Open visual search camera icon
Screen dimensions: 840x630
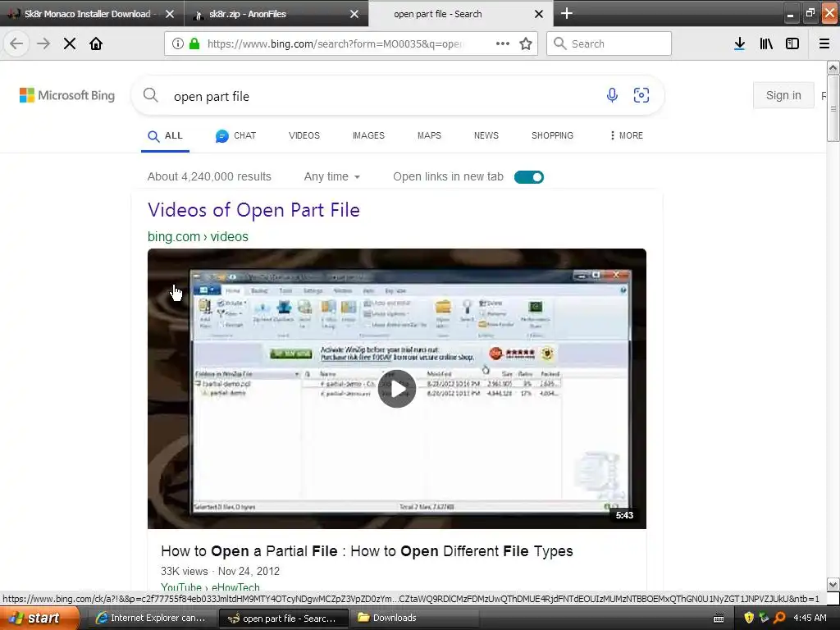[x=641, y=95]
